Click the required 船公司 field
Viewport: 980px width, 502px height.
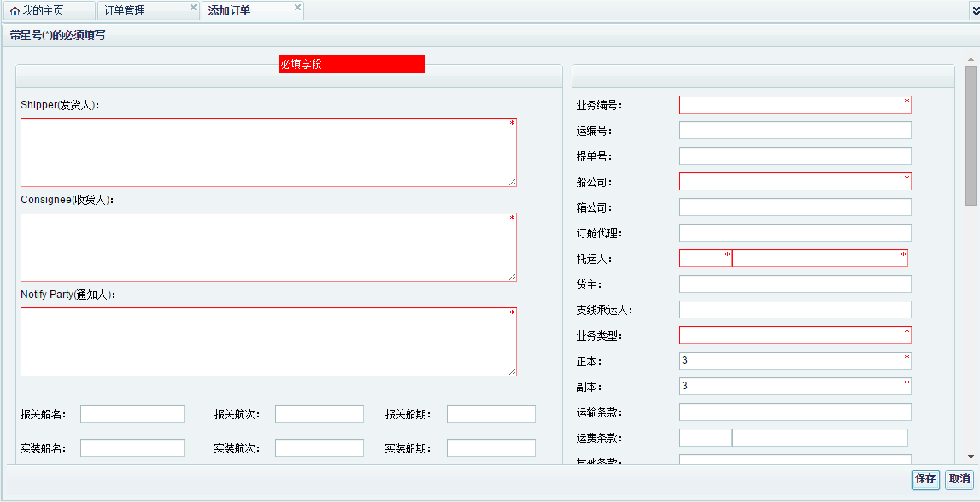pos(795,181)
